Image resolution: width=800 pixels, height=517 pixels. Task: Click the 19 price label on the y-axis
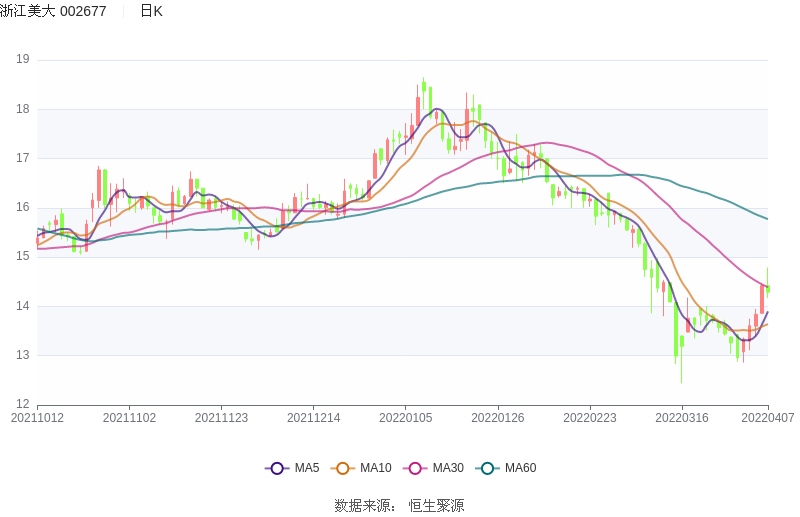pyautogui.click(x=22, y=60)
